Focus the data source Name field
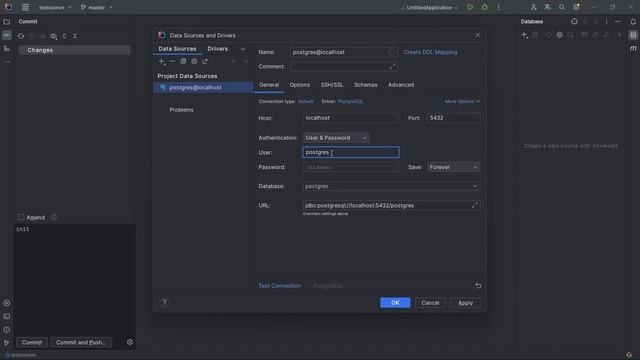Screen dimensions: 640x360 343,52
